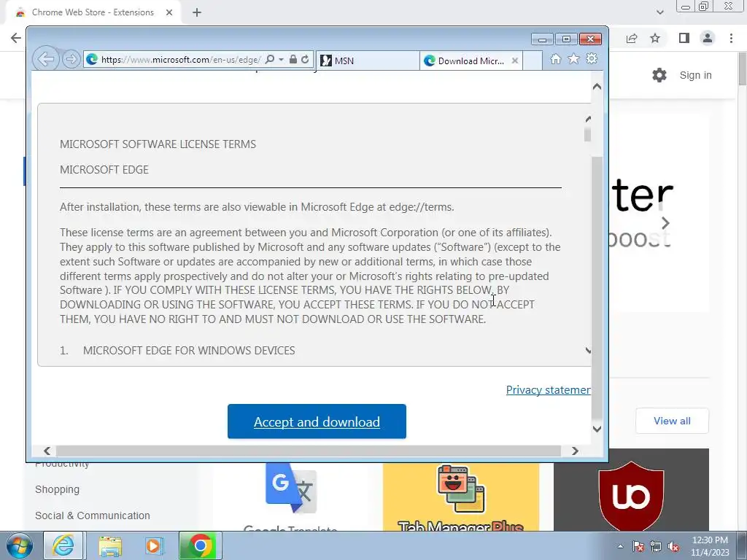Click Accept and download button
The image size is (747, 560).
(x=317, y=421)
